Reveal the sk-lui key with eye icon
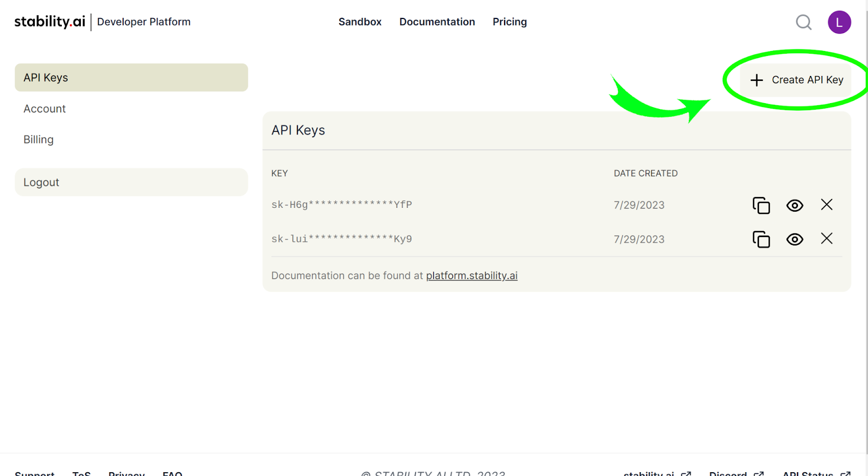 tap(795, 239)
